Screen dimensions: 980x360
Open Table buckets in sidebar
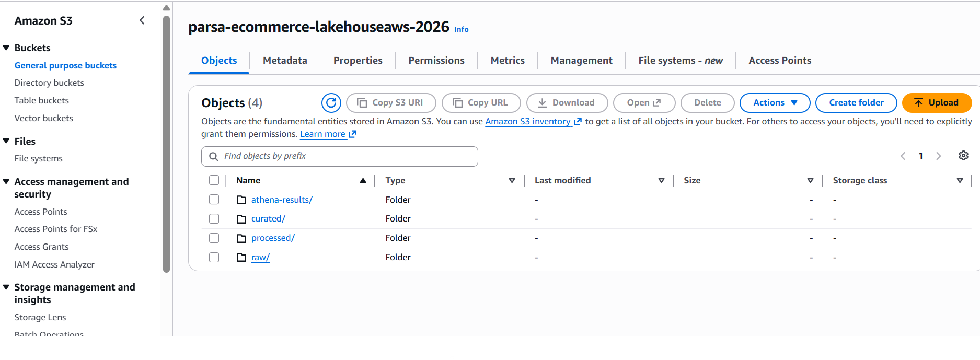[42, 100]
